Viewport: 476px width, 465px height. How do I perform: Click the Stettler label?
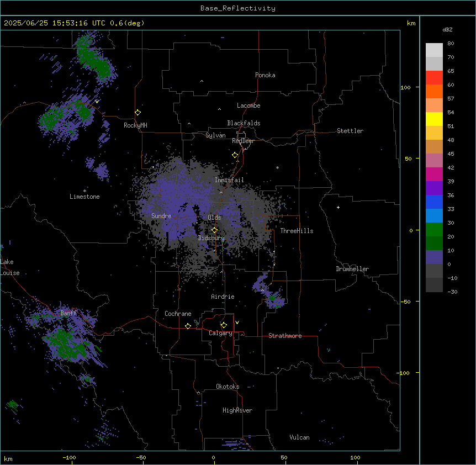(350, 131)
